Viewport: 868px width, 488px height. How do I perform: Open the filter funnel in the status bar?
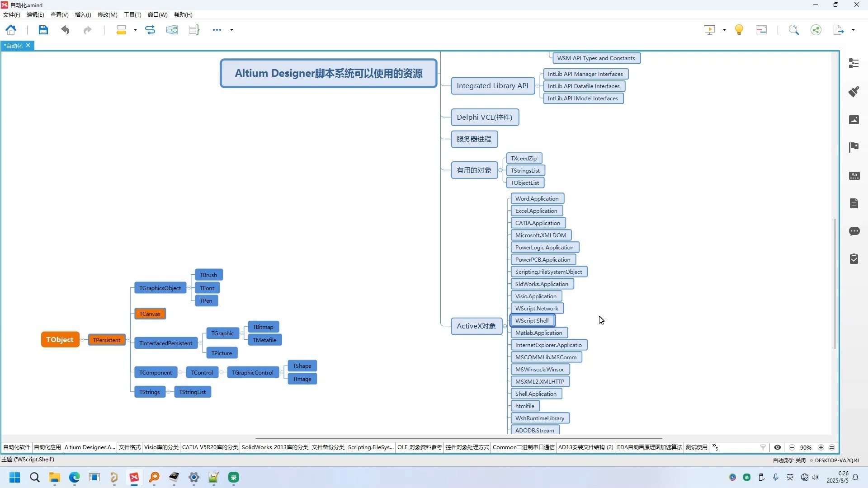763,447
